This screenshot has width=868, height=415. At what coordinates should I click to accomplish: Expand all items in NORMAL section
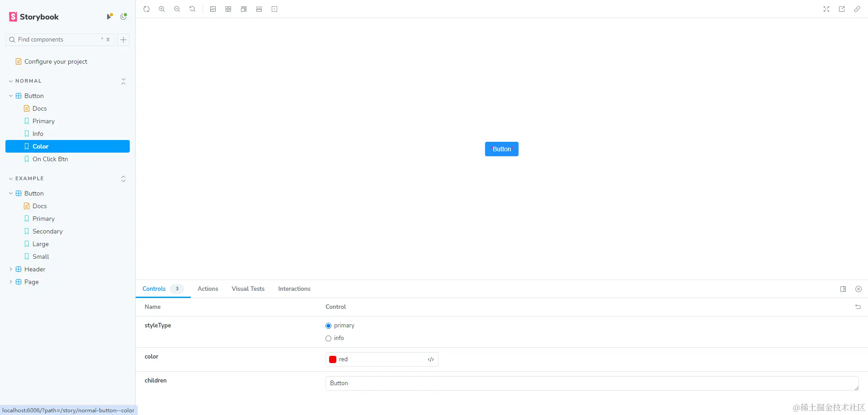(123, 81)
